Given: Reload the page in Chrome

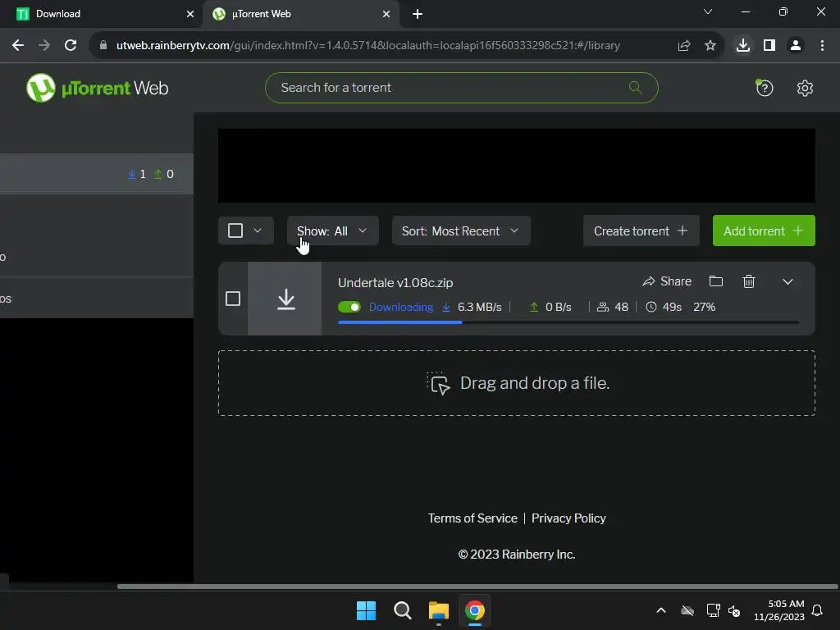Looking at the screenshot, I should coord(71,46).
